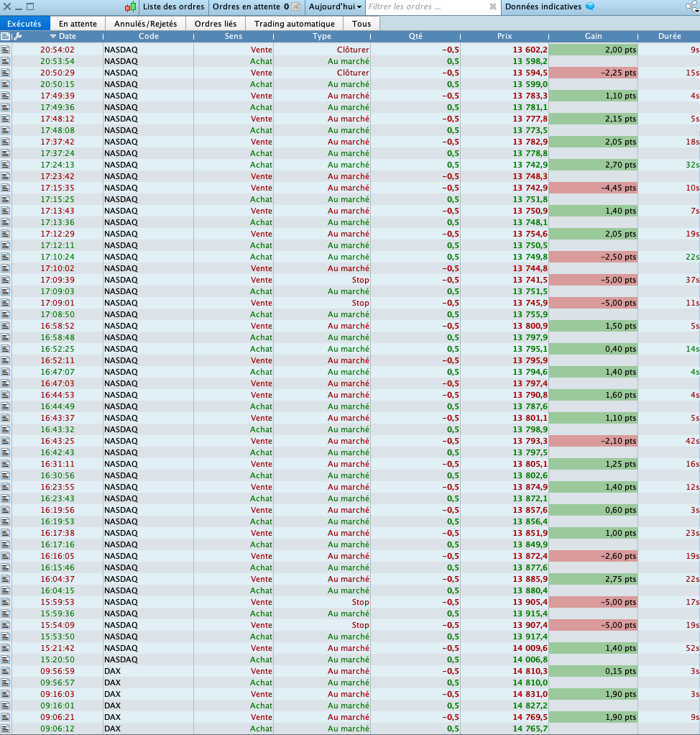Click the DAX code in the 09:06:21 row
700x735 pixels.
pos(112,717)
